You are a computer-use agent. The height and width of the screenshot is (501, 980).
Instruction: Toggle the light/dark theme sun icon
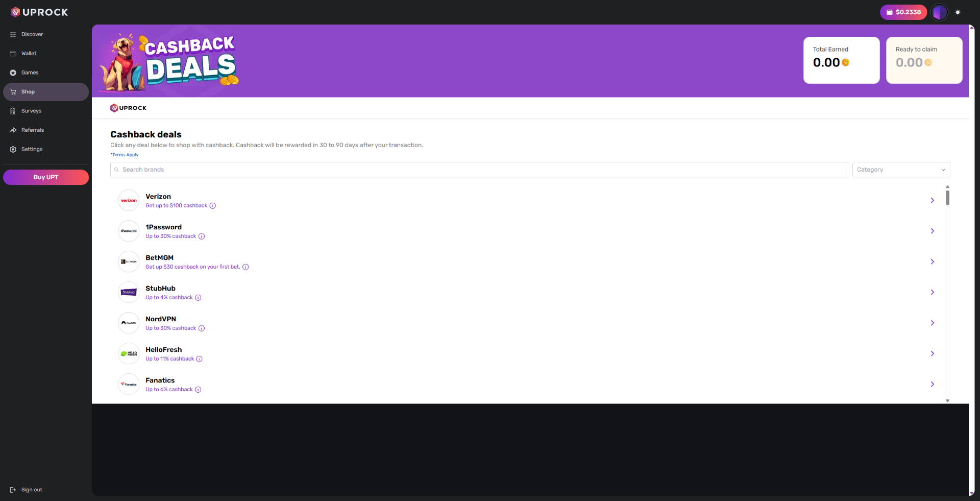(x=958, y=12)
